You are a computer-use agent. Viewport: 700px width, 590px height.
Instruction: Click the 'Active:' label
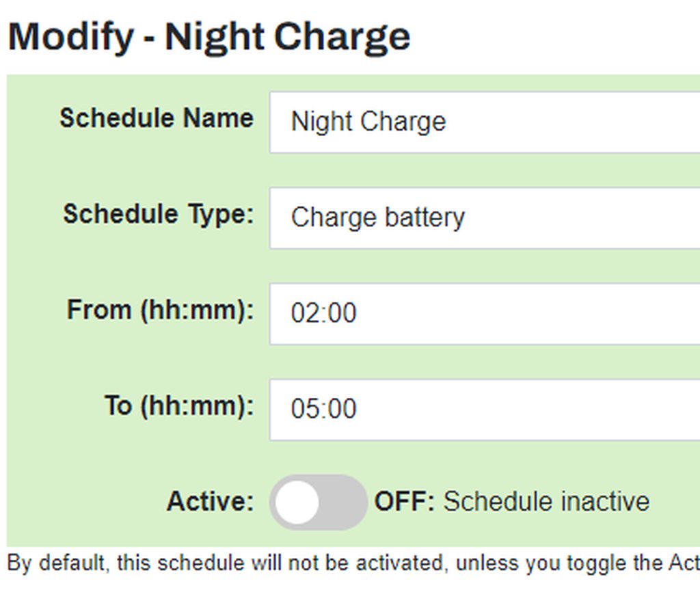click(210, 502)
